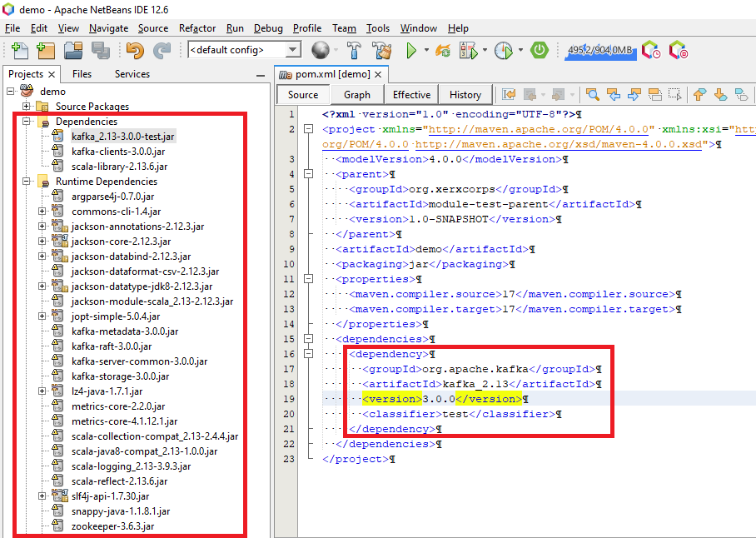Toggle Bookmark on current line

pyautogui.click(x=741, y=94)
